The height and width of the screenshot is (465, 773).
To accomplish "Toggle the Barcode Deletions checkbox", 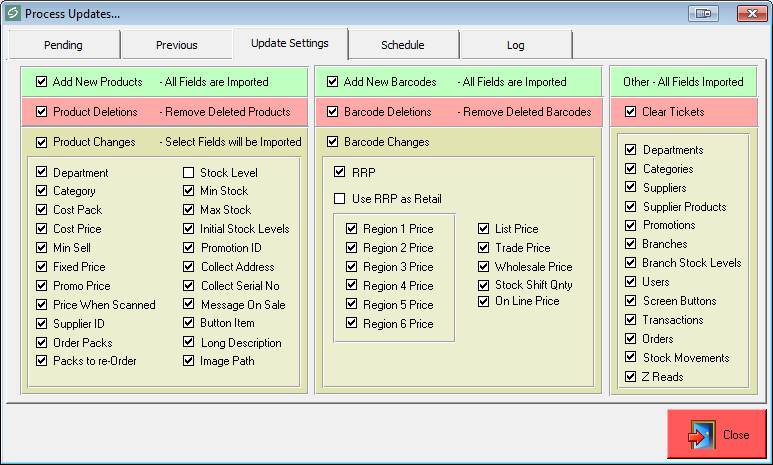I will (333, 112).
